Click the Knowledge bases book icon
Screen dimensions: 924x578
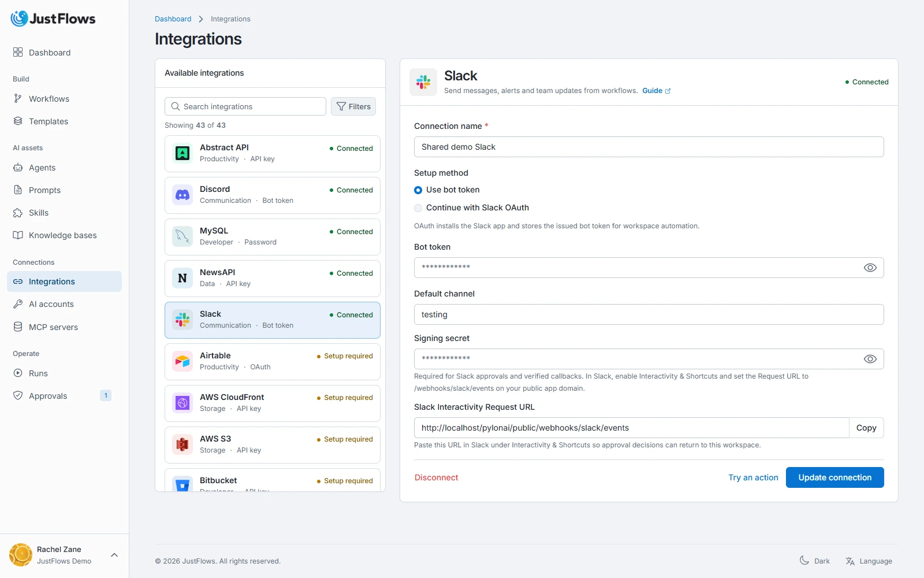(18, 235)
